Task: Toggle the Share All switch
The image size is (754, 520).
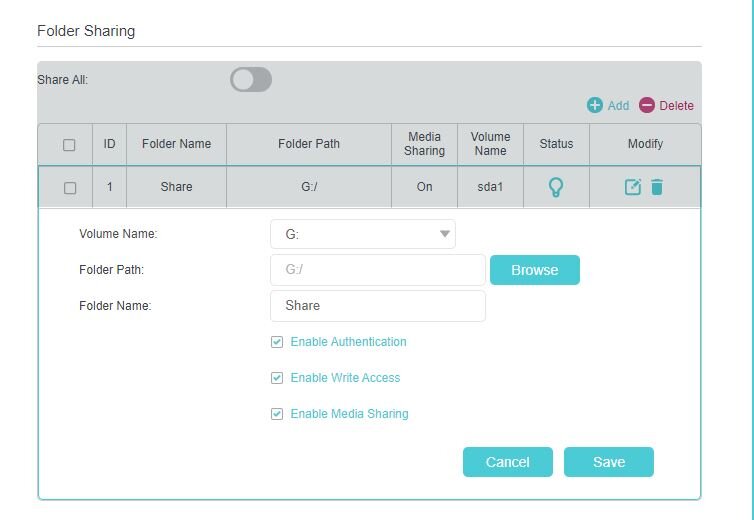Action: click(251, 79)
